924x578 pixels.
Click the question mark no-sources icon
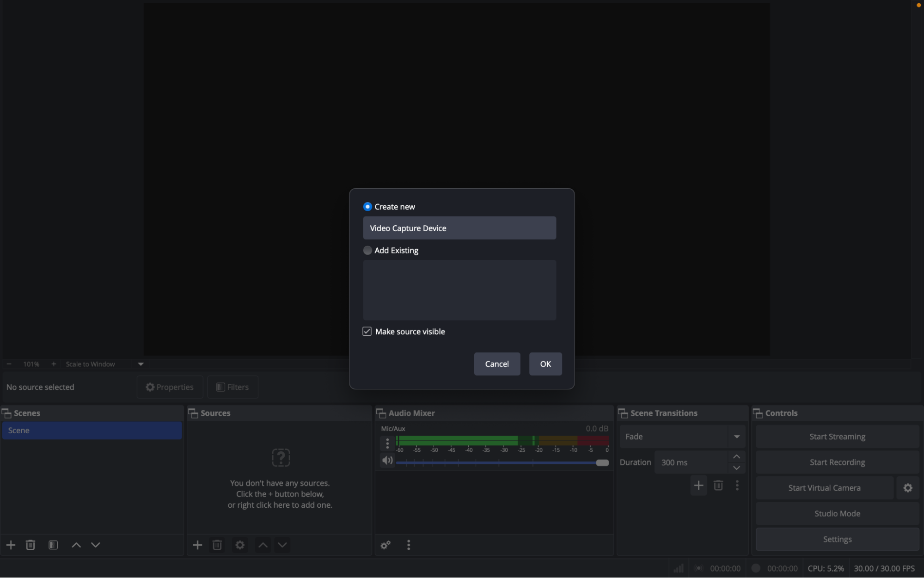click(281, 458)
